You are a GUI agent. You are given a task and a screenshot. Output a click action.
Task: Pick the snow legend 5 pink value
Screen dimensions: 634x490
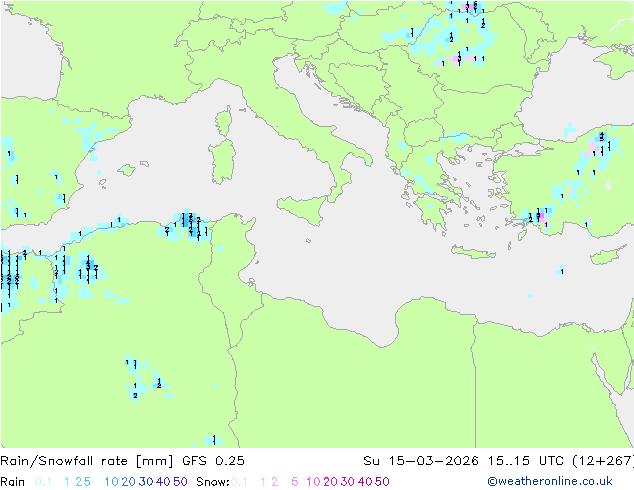295,482
